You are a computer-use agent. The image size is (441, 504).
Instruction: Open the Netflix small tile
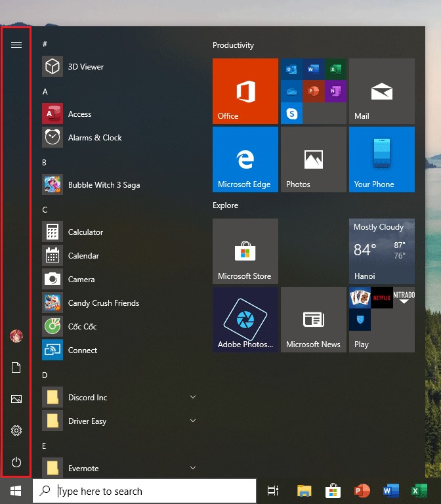(x=382, y=298)
